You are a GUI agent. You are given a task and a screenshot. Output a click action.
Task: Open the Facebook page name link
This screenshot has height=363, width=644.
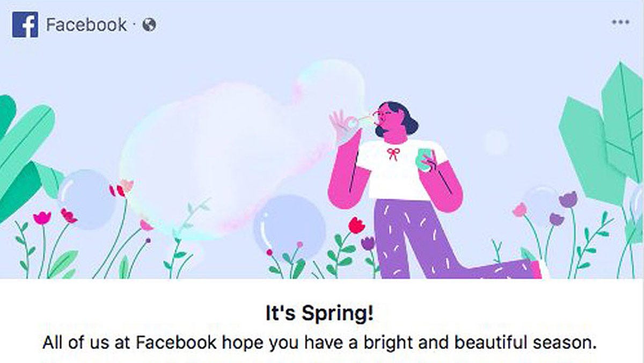(x=86, y=25)
